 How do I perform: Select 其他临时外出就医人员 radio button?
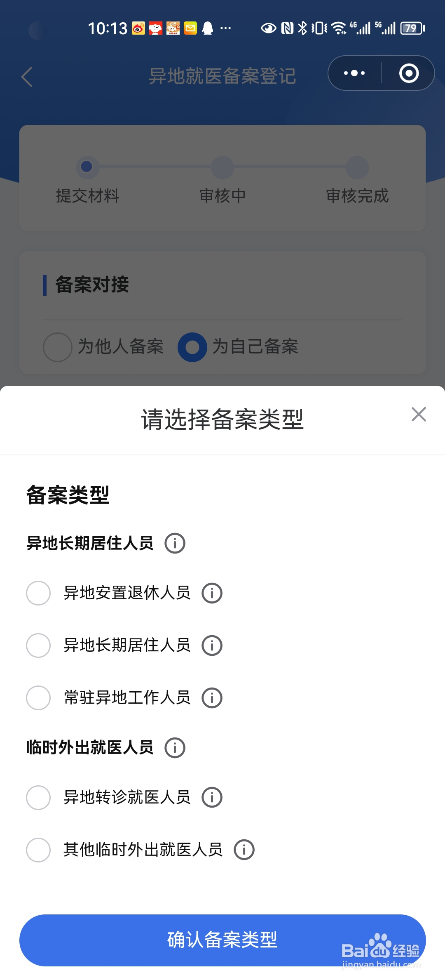tap(38, 850)
